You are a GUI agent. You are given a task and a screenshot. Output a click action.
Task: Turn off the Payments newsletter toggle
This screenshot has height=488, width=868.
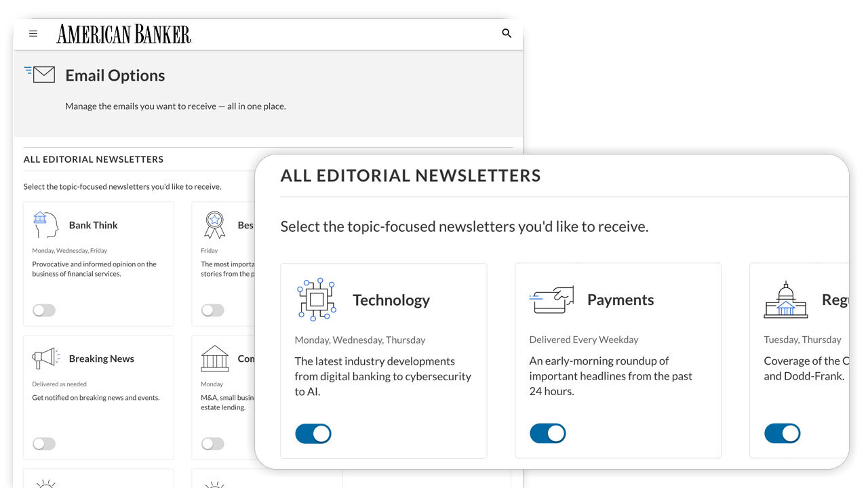click(548, 434)
